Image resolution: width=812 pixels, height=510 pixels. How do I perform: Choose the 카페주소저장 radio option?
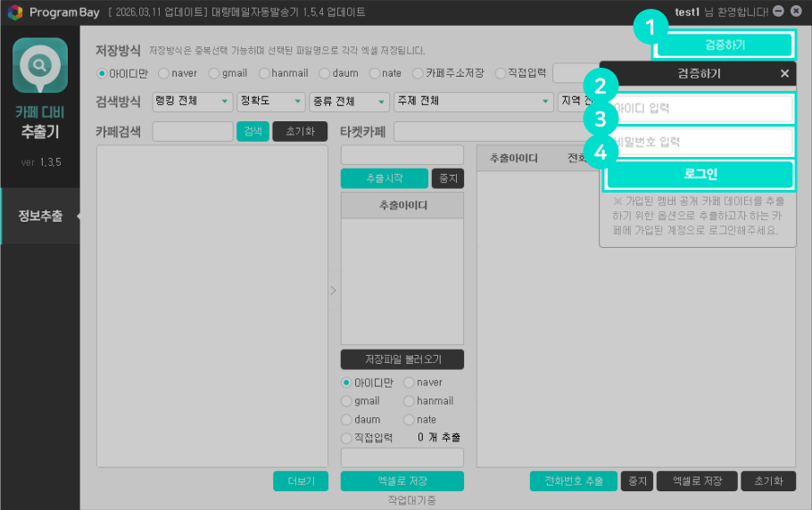pos(418,73)
